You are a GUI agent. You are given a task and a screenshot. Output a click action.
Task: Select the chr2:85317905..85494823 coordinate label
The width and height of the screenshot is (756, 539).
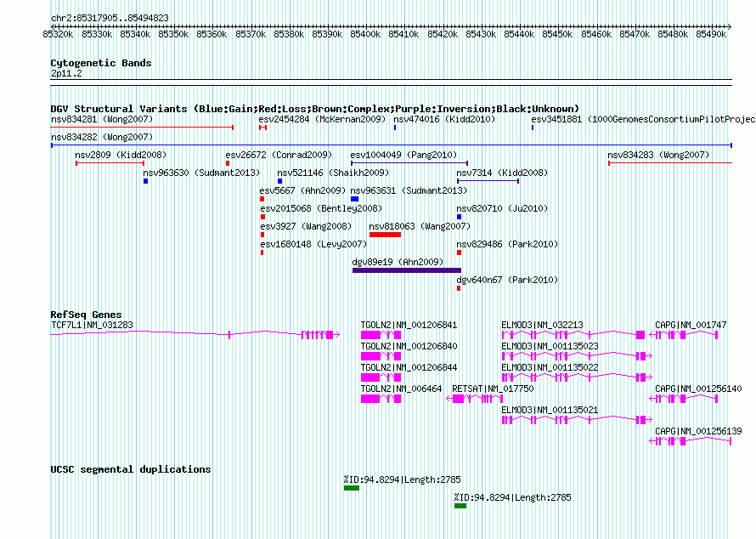pyautogui.click(x=110, y=19)
